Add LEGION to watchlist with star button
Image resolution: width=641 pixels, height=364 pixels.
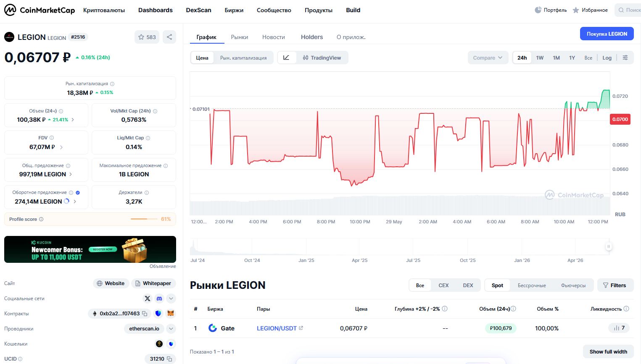[x=147, y=37]
